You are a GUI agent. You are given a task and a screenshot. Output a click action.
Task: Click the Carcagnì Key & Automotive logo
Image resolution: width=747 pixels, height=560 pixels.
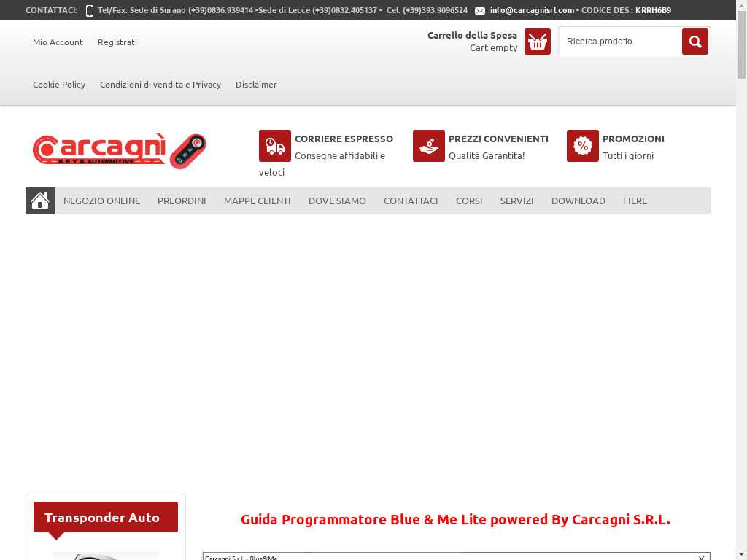coord(120,151)
